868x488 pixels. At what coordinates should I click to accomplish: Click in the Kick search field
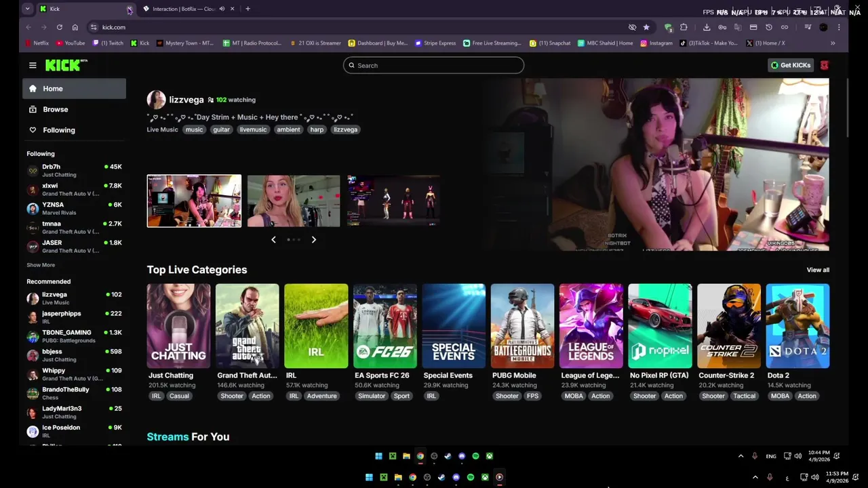click(433, 66)
